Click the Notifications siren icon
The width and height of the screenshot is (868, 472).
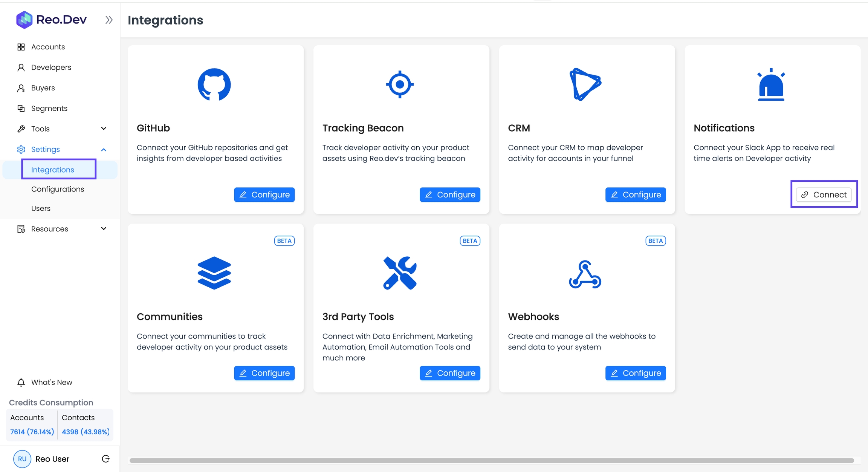click(771, 84)
